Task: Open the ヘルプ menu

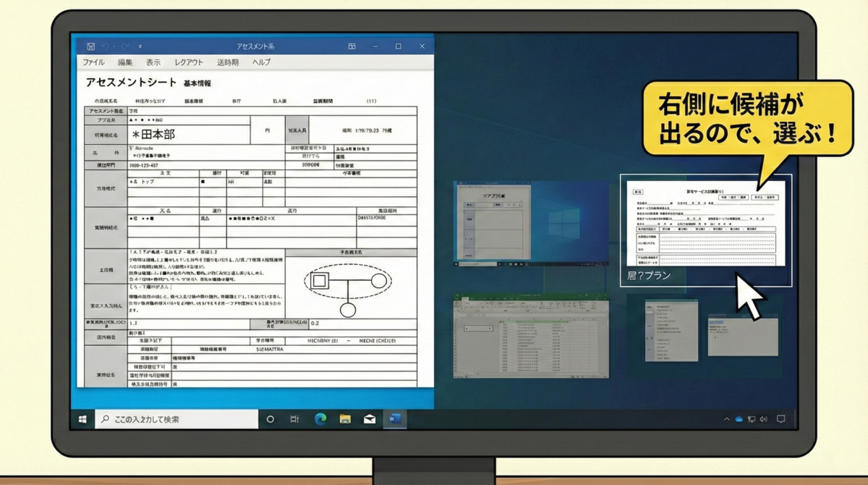Action: pyautogui.click(x=261, y=63)
